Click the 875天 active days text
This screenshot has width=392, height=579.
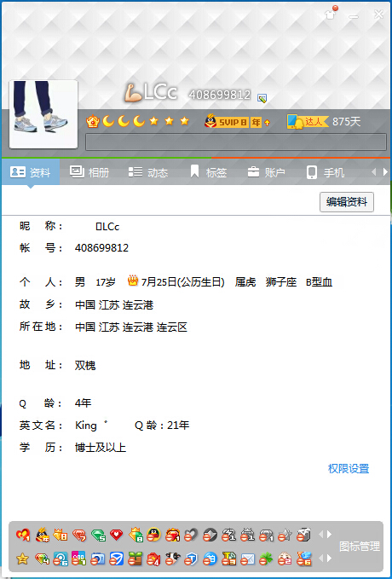346,121
